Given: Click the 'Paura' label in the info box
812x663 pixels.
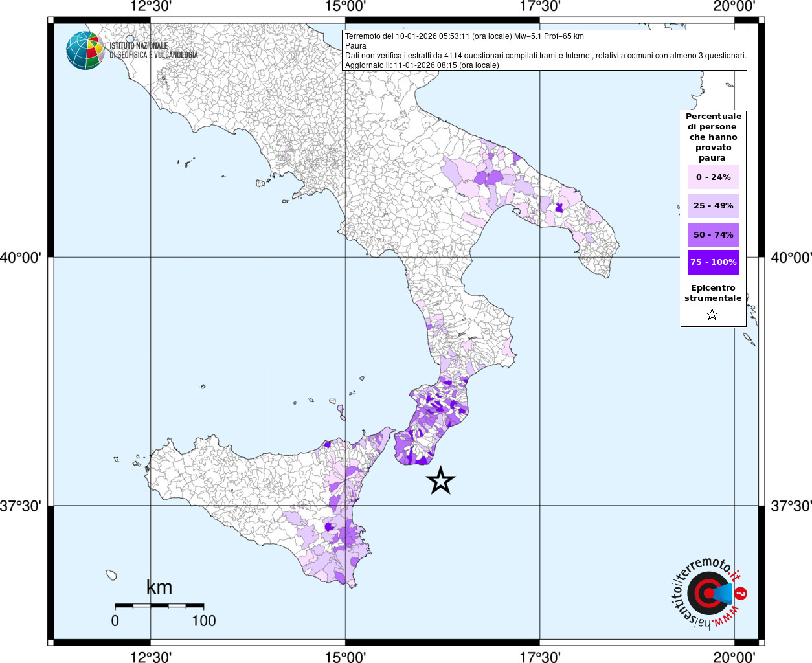Looking at the screenshot, I should (355, 46).
